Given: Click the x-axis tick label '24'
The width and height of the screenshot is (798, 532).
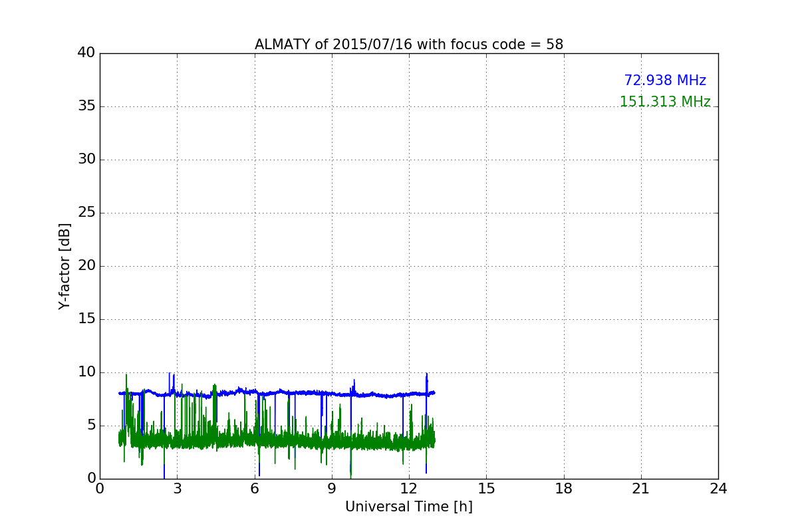Looking at the screenshot, I should click(718, 489).
